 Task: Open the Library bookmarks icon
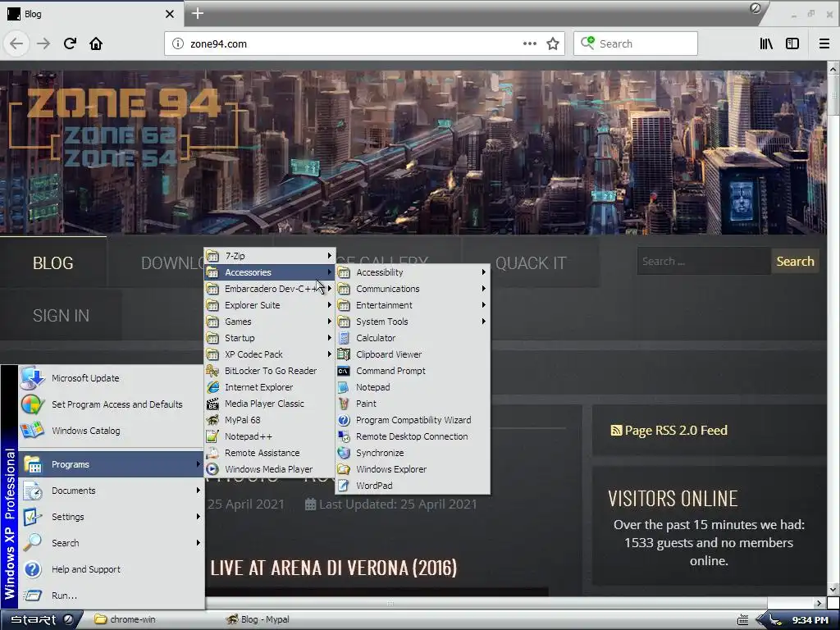pos(766,43)
